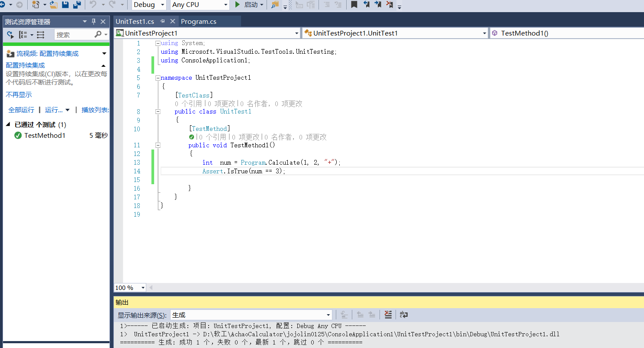Open the Debug configuration dropdown

163,5
